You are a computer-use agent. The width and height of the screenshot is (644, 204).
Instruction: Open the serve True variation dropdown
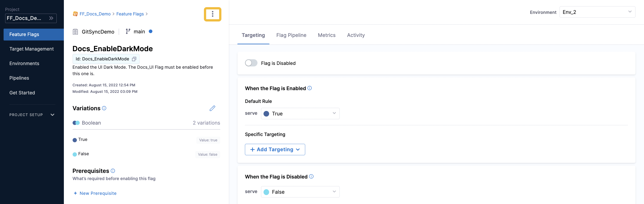click(300, 113)
